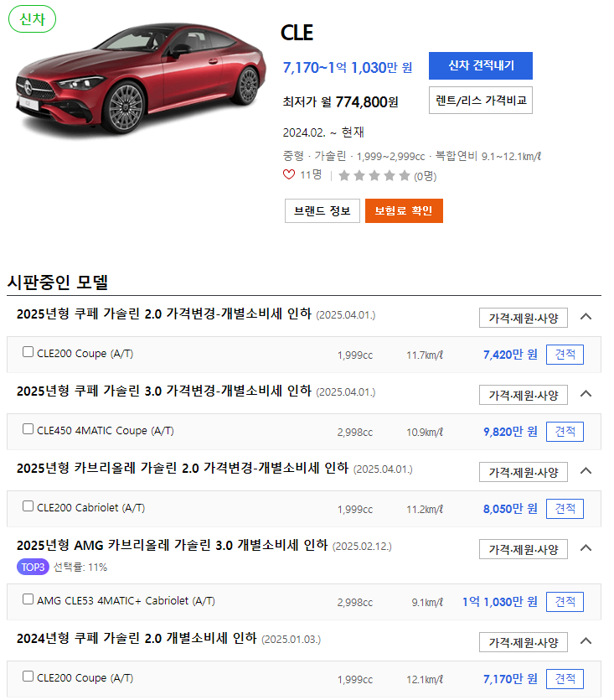Click 최저가 월 774,800원 text
Viewport: 614px width, 700px height.
[x=340, y=101]
